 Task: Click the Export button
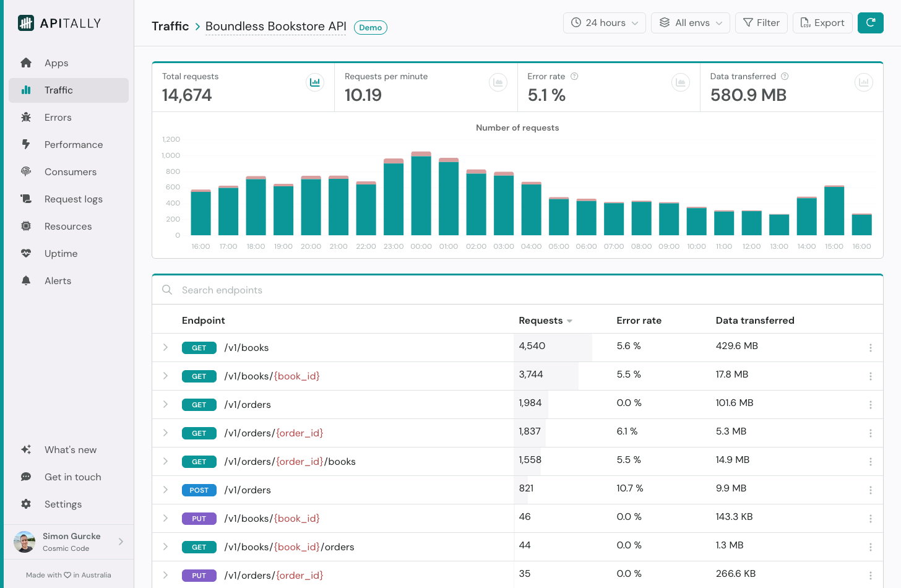pyautogui.click(x=822, y=22)
